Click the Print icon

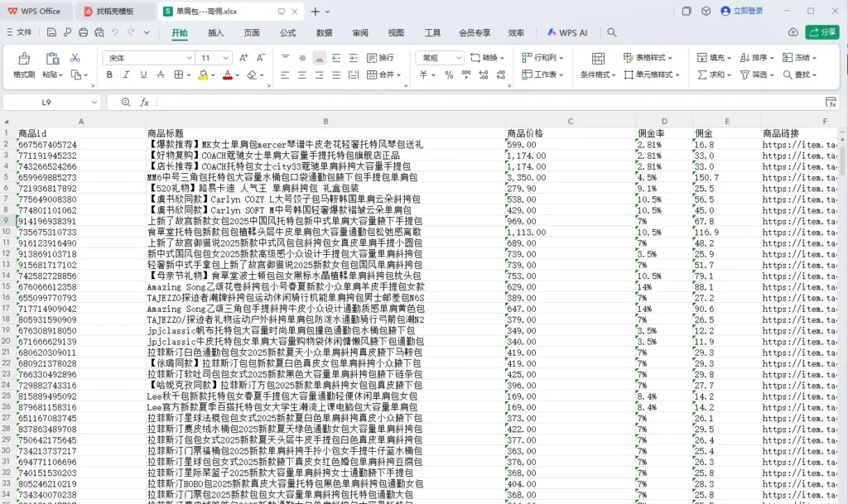click(84, 32)
